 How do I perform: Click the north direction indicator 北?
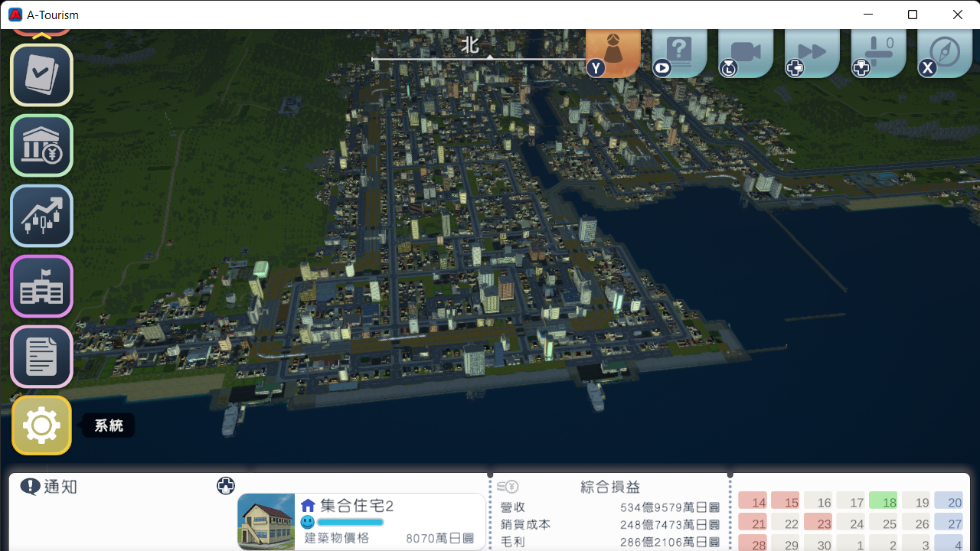[469, 45]
